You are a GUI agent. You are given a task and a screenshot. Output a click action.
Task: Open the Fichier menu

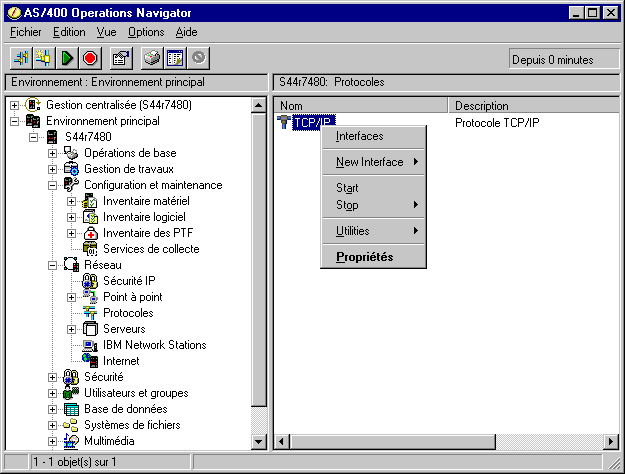(x=26, y=32)
